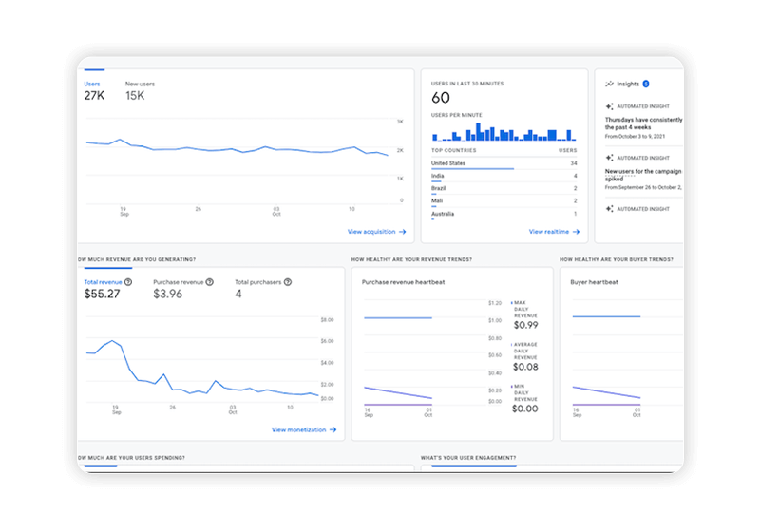Click the users per minute bar chart
760x532 pixels.
(504, 131)
